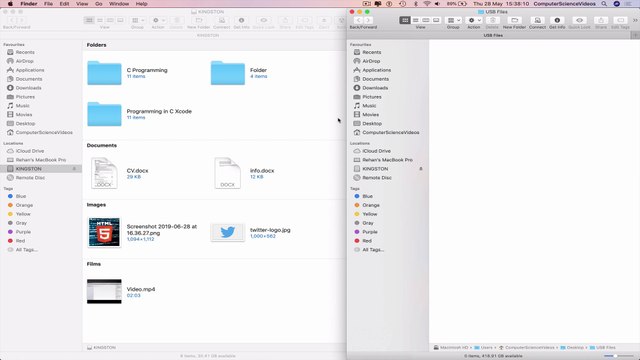This screenshot has width=640, height=360.
Task: Eject KINGSTON in USB Files sidebar
Action: [421, 169]
